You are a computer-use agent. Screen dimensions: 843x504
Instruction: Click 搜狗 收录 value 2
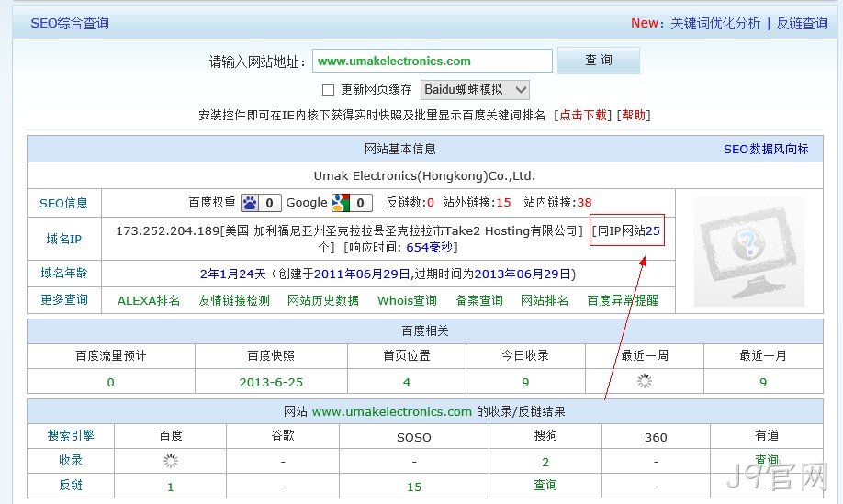click(x=545, y=462)
